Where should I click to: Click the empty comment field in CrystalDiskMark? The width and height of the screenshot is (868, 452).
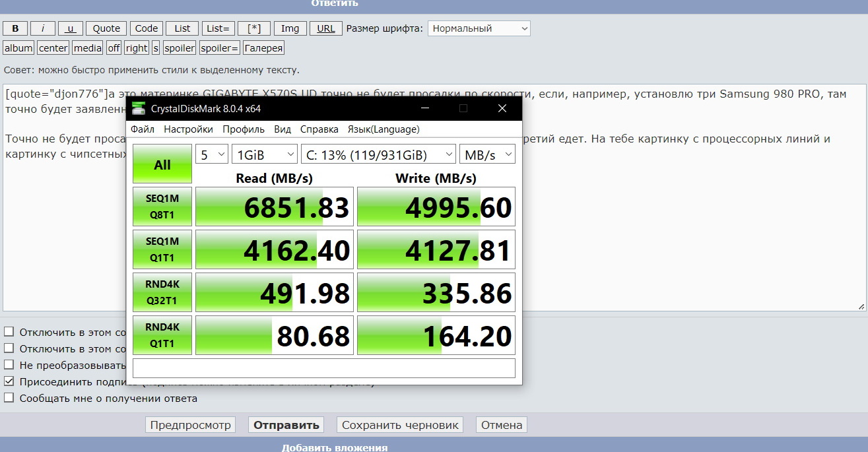(x=324, y=368)
